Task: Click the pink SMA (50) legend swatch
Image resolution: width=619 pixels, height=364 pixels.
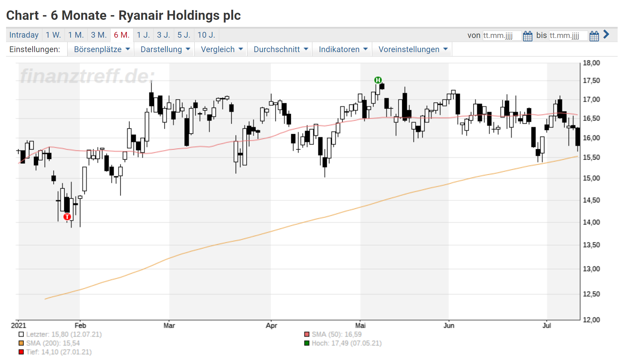Action: click(x=307, y=334)
